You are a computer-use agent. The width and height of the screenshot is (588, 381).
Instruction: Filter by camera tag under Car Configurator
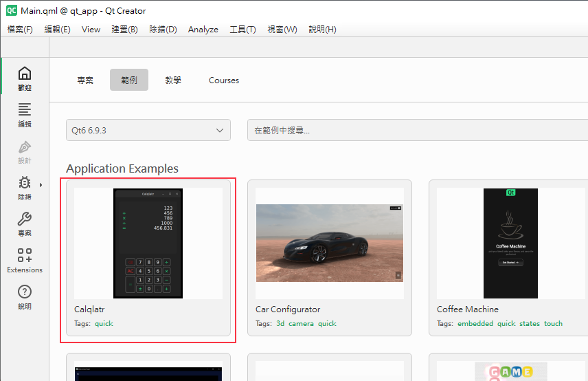301,323
